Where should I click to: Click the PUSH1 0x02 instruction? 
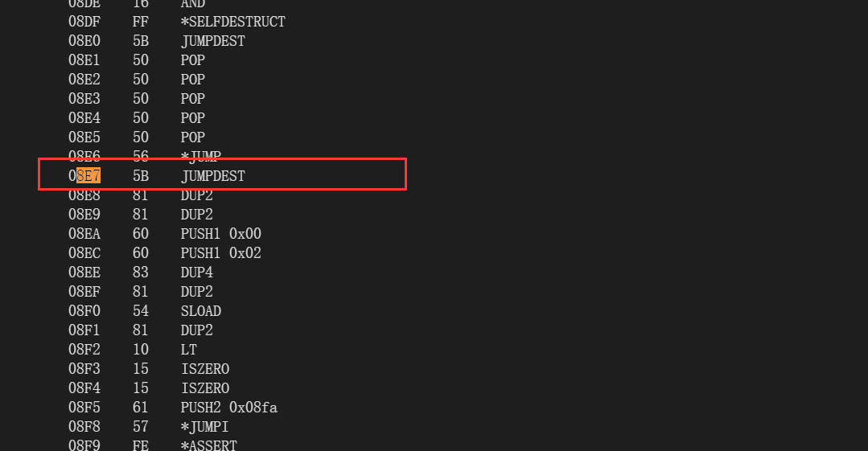pos(220,253)
